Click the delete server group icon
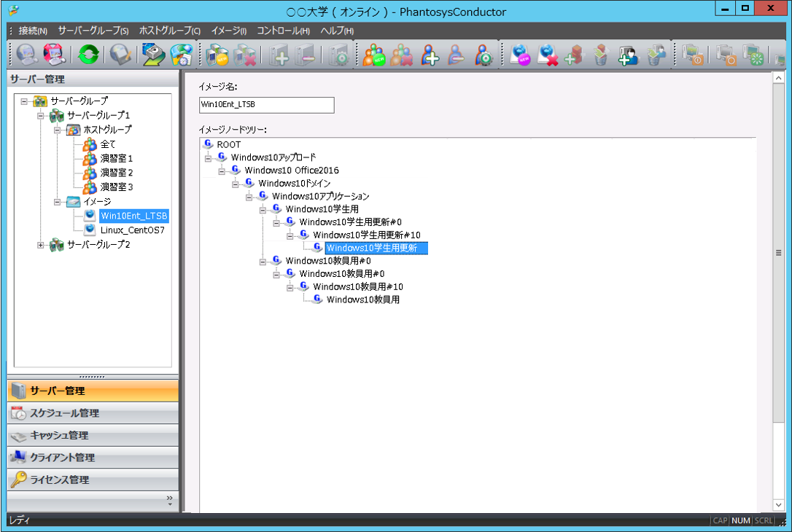The image size is (792, 532). (x=245, y=55)
